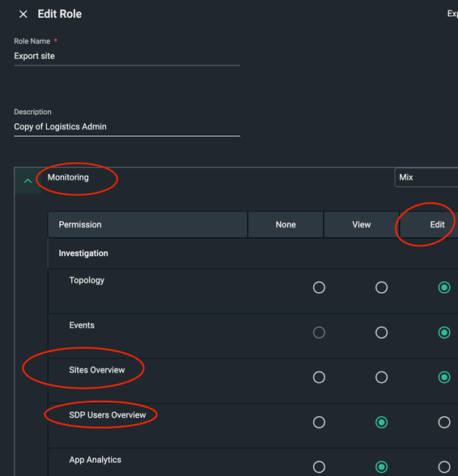The image size is (458, 476).
Task: Select Edit radio for Topology
Action: tap(444, 287)
